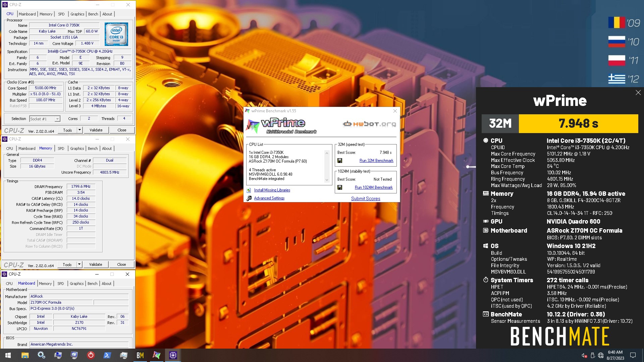Click the first monitor icon after the gears
Screen dimensions: 644x362
coord(58,355)
